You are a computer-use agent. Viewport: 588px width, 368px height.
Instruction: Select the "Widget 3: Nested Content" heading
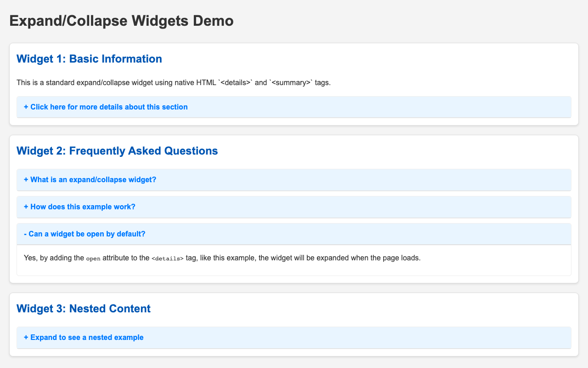click(83, 309)
